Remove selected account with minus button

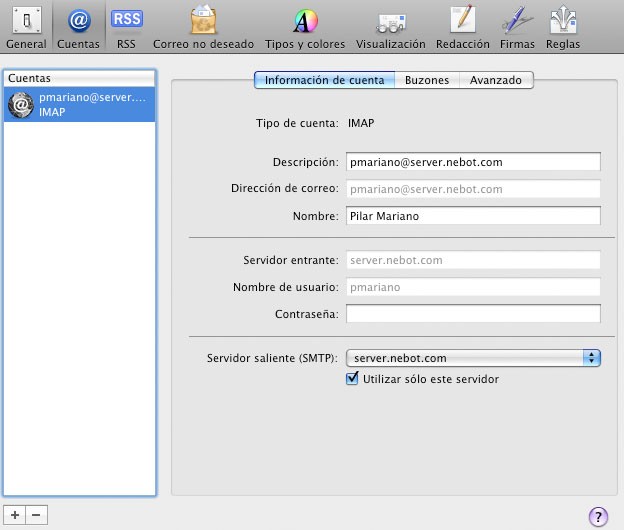pos(36,515)
